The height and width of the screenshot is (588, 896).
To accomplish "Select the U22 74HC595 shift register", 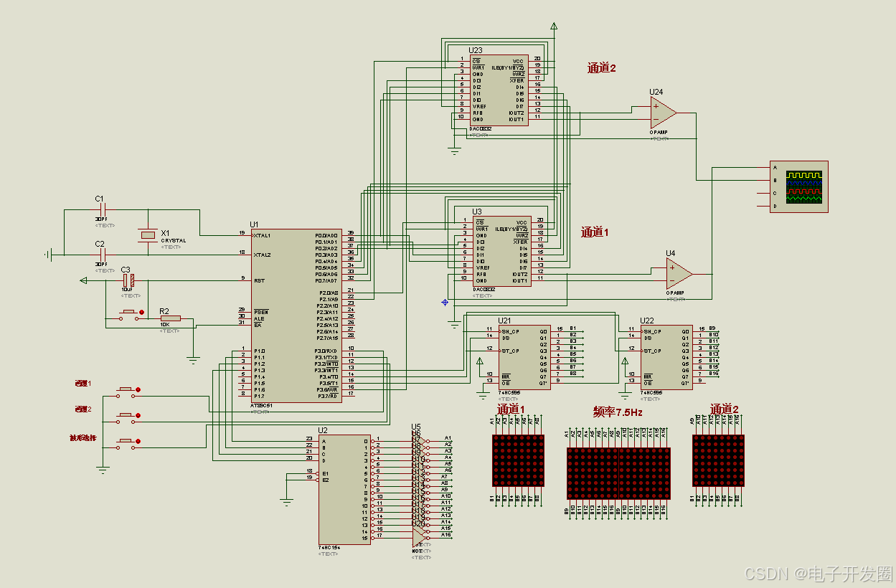I will 666,357.
